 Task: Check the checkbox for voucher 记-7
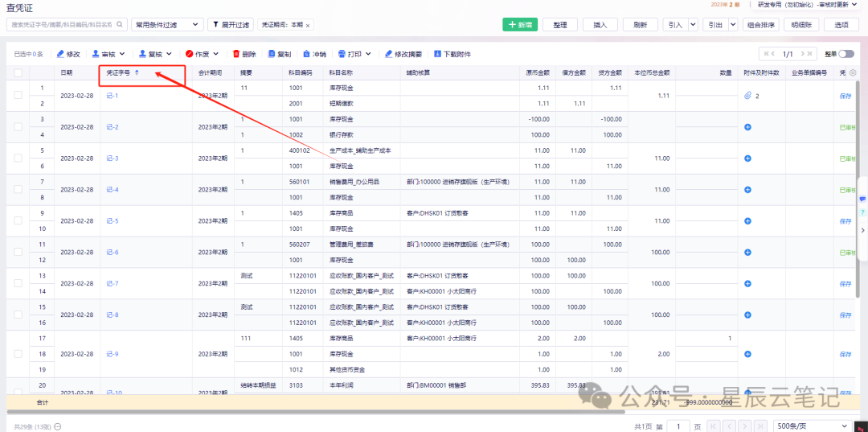click(18, 283)
